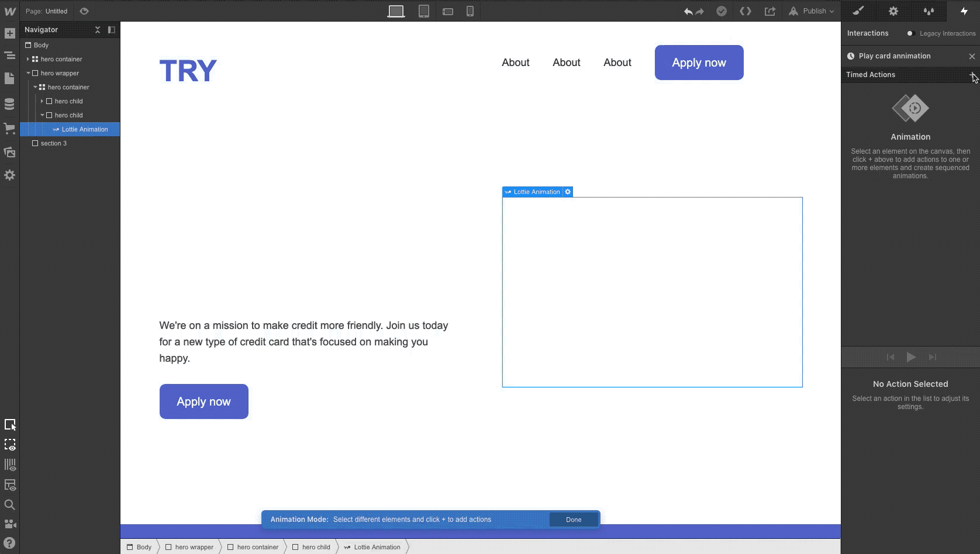Click Done in the Animation Mode bar
This screenshot has height=554, width=980.
pyautogui.click(x=574, y=520)
